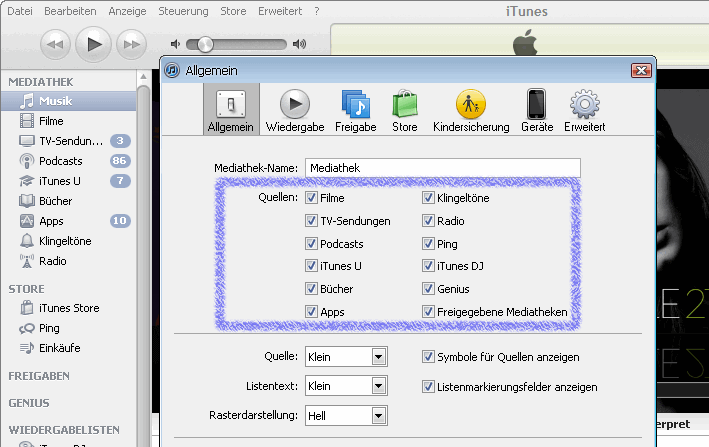Click the mute speaker icon beside volume slider
Viewport: 709px width, 447px height.
(x=175, y=44)
